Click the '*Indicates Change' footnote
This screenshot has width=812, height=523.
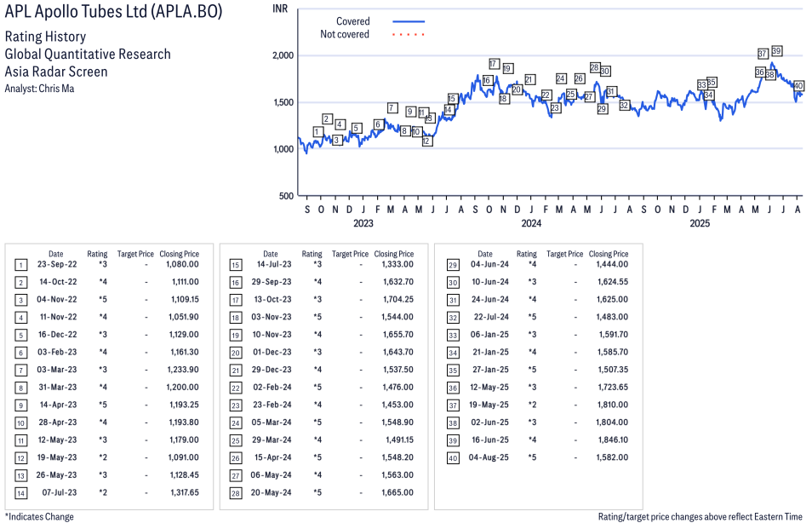[39, 517]
